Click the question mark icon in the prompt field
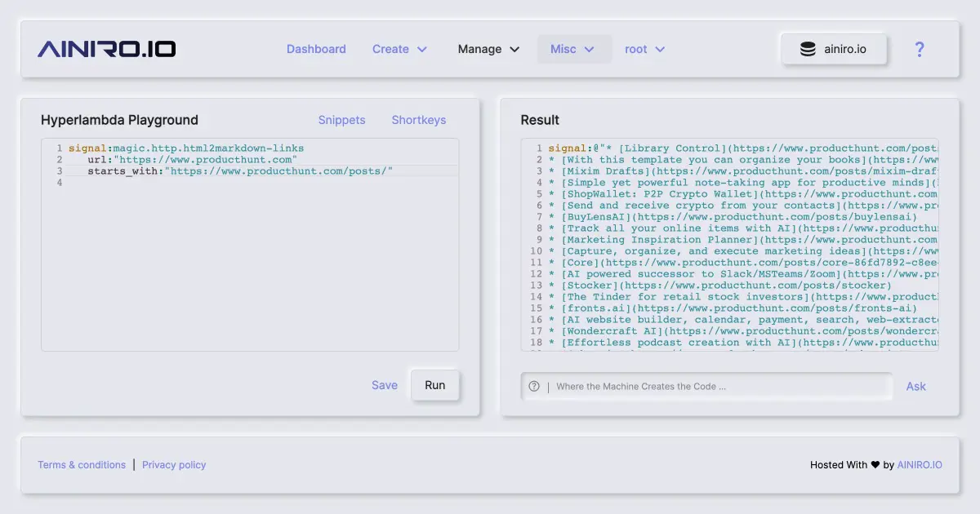 (x=534, y=387)
